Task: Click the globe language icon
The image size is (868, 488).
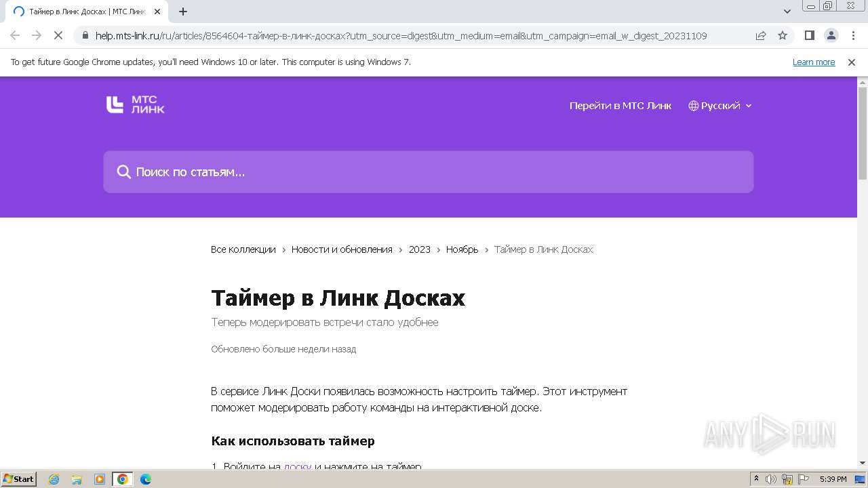Action: (693, 106)
